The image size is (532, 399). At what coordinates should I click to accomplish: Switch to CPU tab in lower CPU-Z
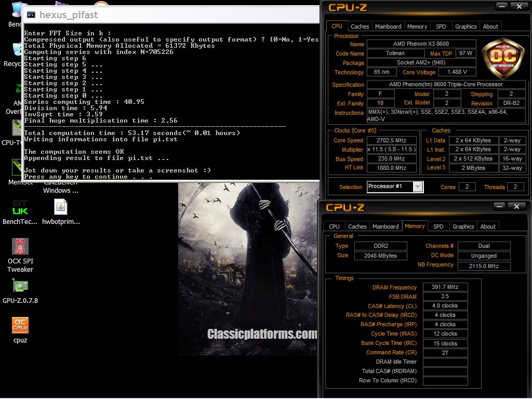334,227
